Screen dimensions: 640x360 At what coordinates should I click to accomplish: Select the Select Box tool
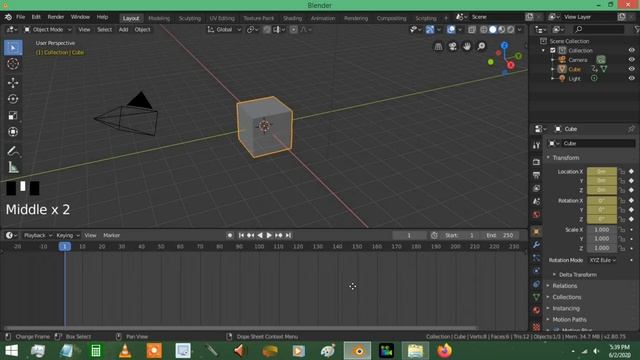click(x=13, y=48)
